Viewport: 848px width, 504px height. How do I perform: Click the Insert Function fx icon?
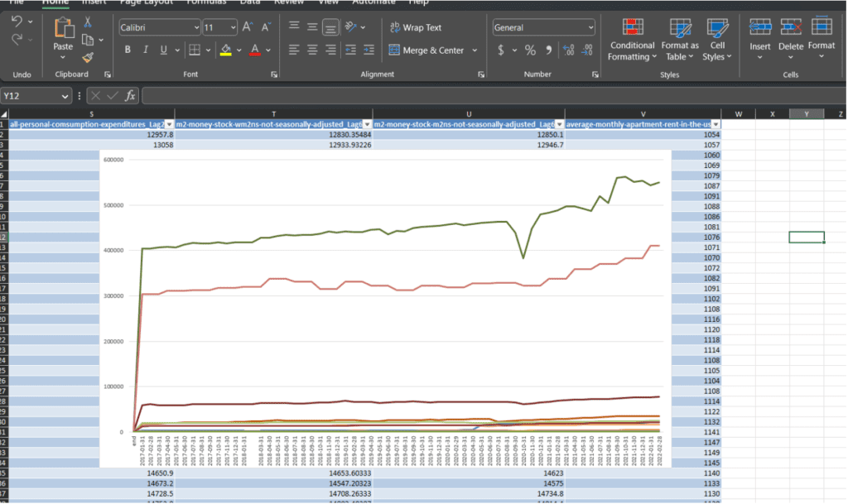130,96
